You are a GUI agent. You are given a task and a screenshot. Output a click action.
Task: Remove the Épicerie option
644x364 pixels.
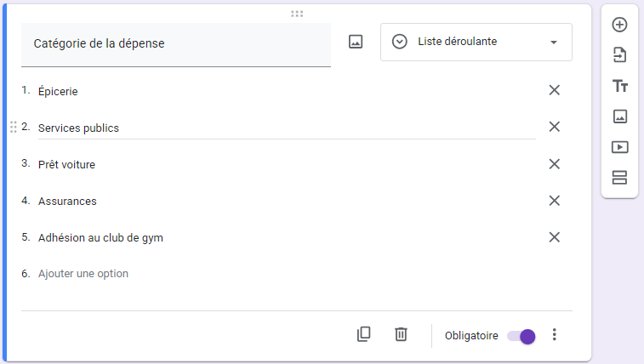click(554, 90)
